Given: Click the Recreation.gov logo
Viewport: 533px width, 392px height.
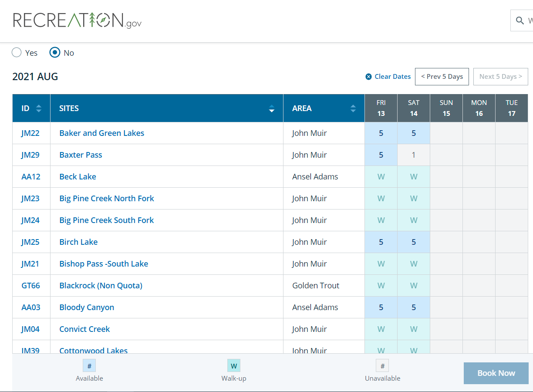Looking at the screenshot, I should click(78, 20).
